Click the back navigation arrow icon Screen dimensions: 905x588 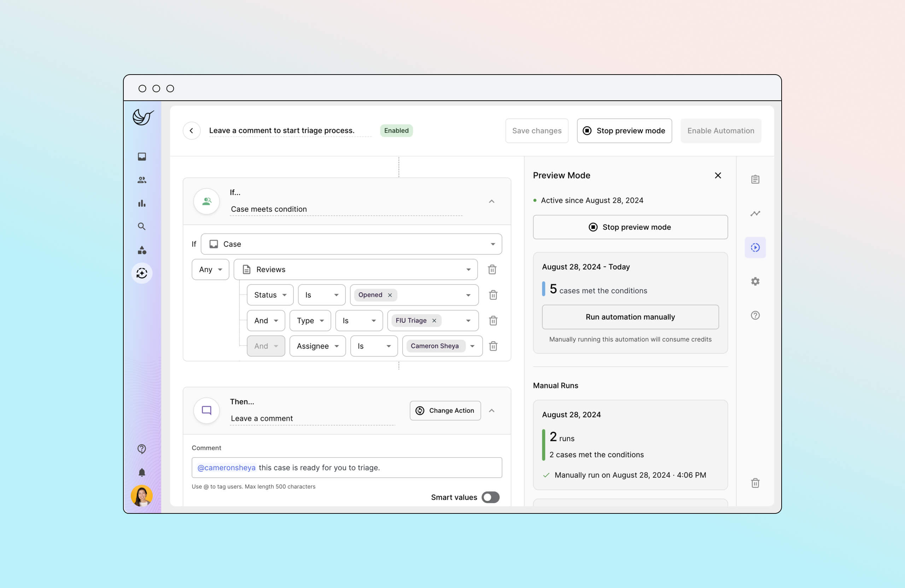tap(192, 130)
